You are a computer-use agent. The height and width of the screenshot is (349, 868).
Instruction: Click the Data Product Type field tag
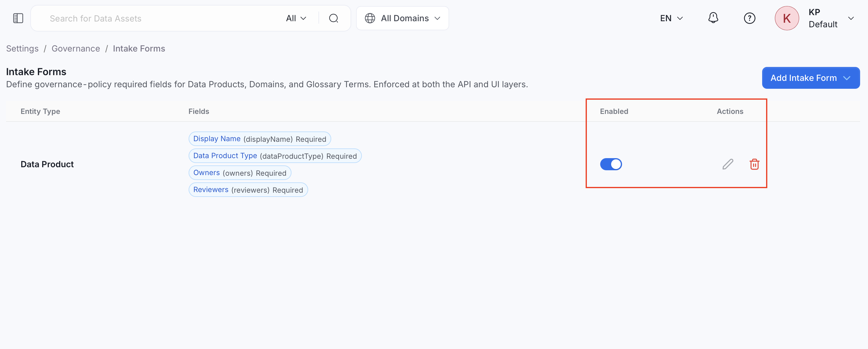(x=275, y=155)
